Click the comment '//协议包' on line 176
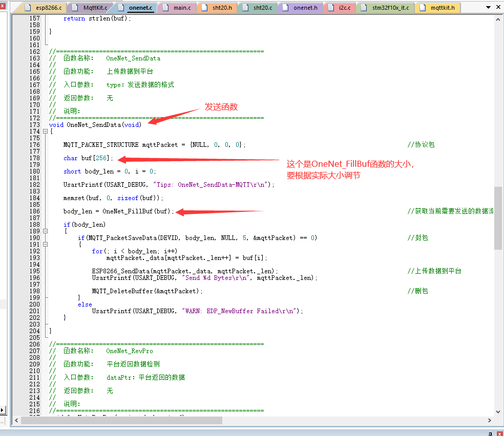The image size is (504, 436). coord(421,145)
